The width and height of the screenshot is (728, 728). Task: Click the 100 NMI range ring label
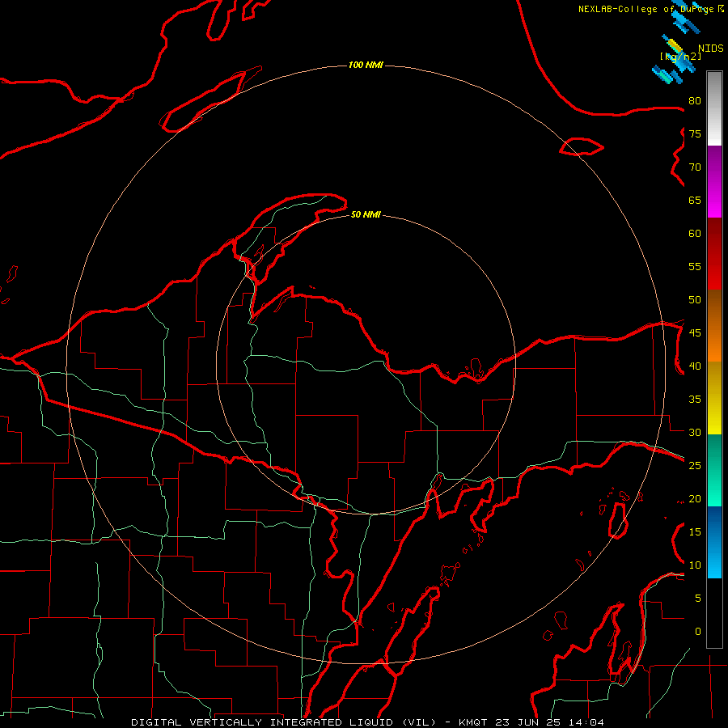tap(366, 65)
